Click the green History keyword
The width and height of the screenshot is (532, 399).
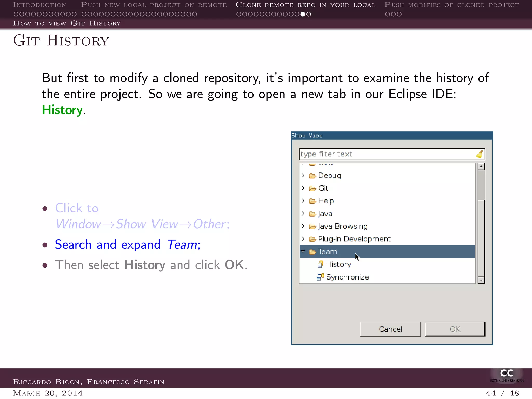62,110
